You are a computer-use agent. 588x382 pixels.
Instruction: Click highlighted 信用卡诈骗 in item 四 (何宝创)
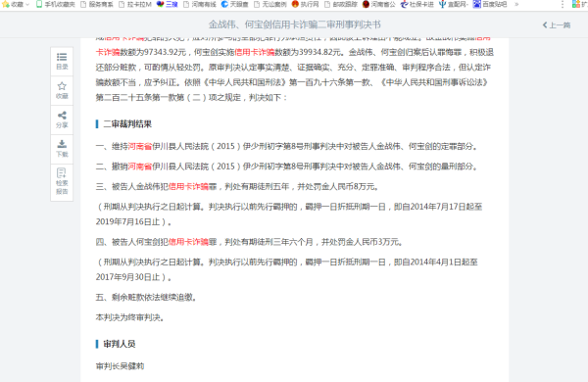pyautogui.click(x=188, y=242)
